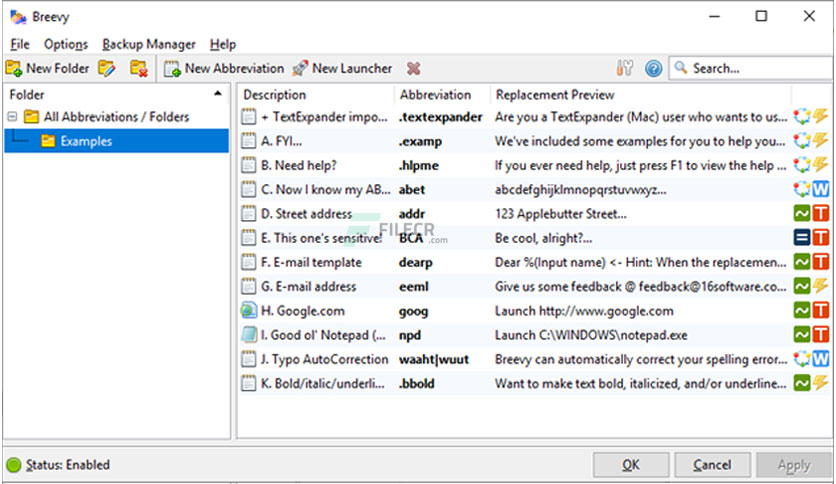Click the New Launcher rocket button
The height and width of the screenshot is (484, 836).
click(x=342, y=68)
